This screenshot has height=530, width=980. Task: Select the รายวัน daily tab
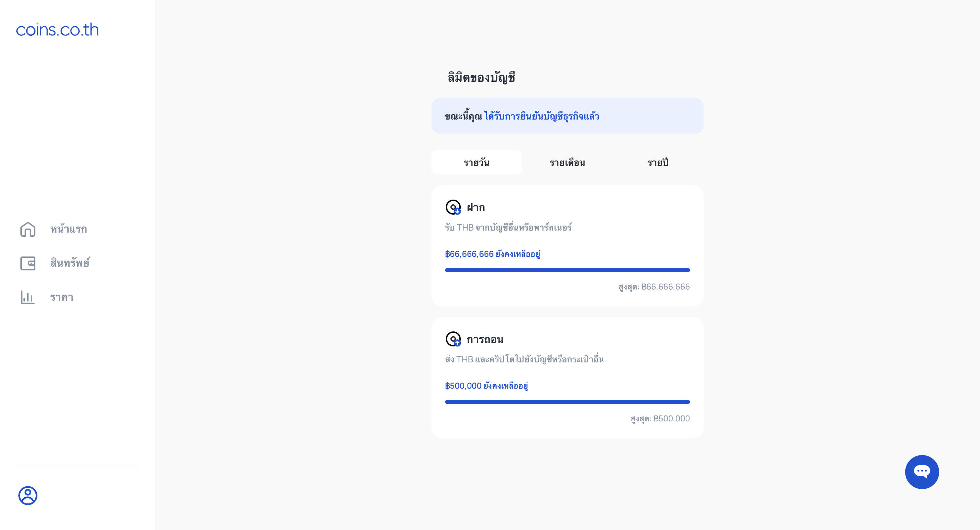tap(477, 162)
